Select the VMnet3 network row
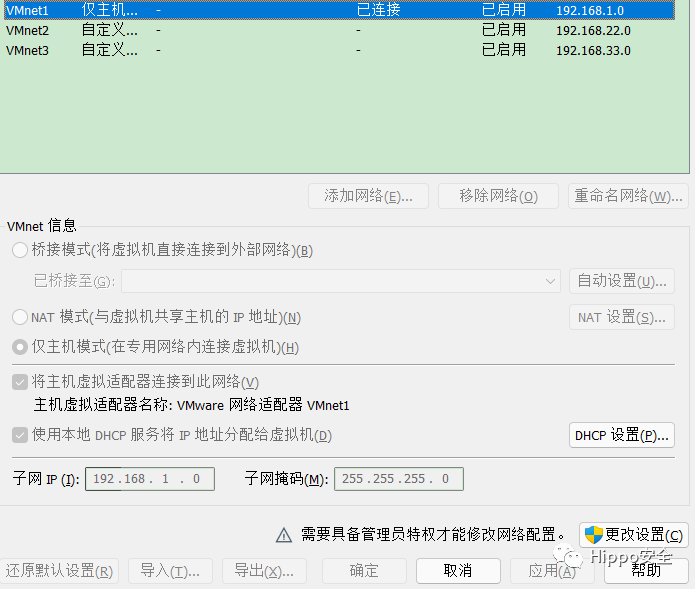The width and height of the screenshot is (695, 589). coord(339,50)
